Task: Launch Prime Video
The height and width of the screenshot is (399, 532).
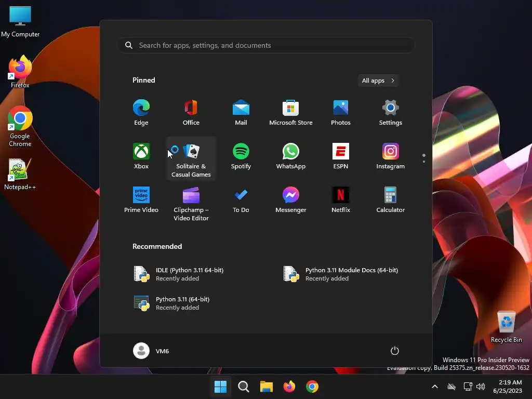Action: tap(141, 200)
